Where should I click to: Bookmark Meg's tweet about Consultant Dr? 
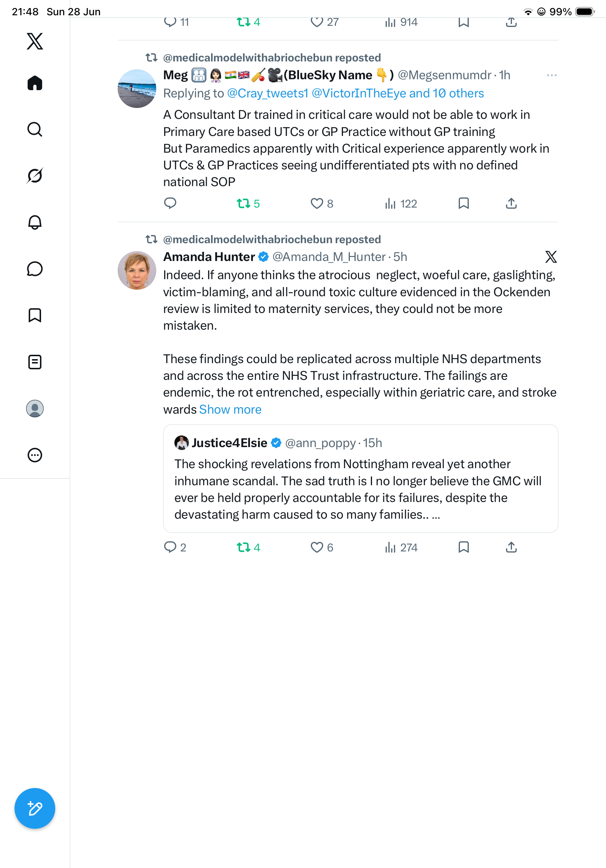pyautogui.click(x=464, y=204)
